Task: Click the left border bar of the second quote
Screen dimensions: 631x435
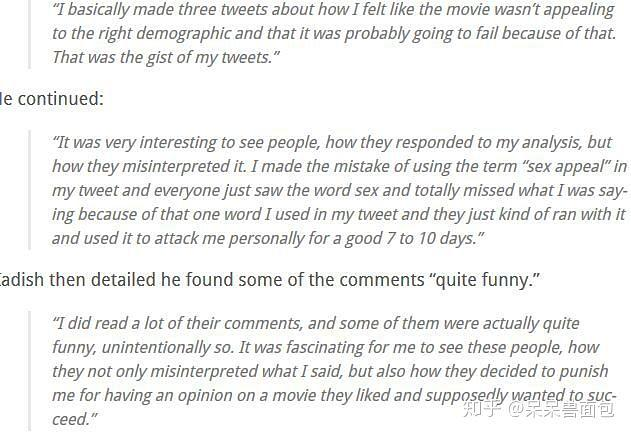Action: point(29,190)
